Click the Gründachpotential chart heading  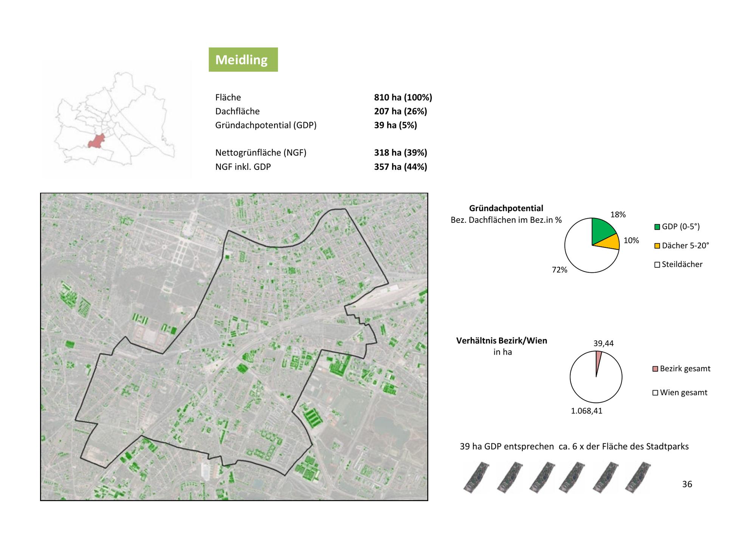point(506,208)
